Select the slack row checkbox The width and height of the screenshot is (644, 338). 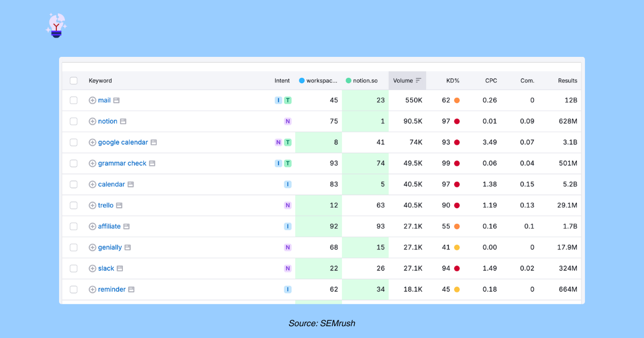(74, 268)
